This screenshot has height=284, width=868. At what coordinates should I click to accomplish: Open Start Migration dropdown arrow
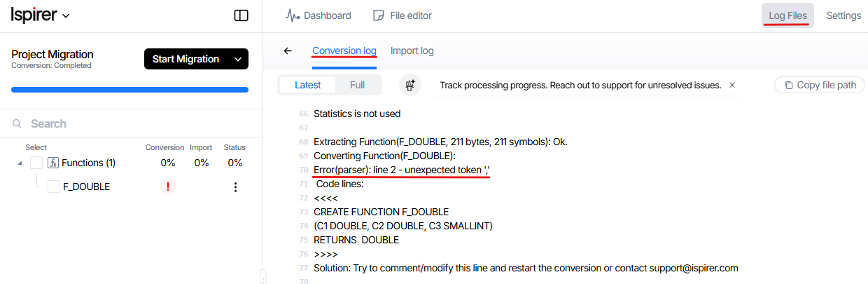coord(238,60)
